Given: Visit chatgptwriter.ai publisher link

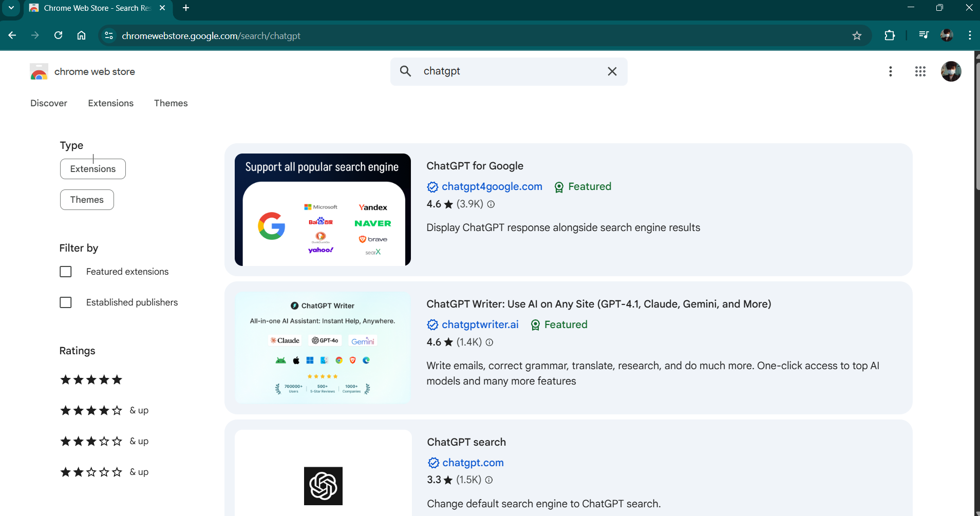Looking at the screenshot, I should click(480, 324).
